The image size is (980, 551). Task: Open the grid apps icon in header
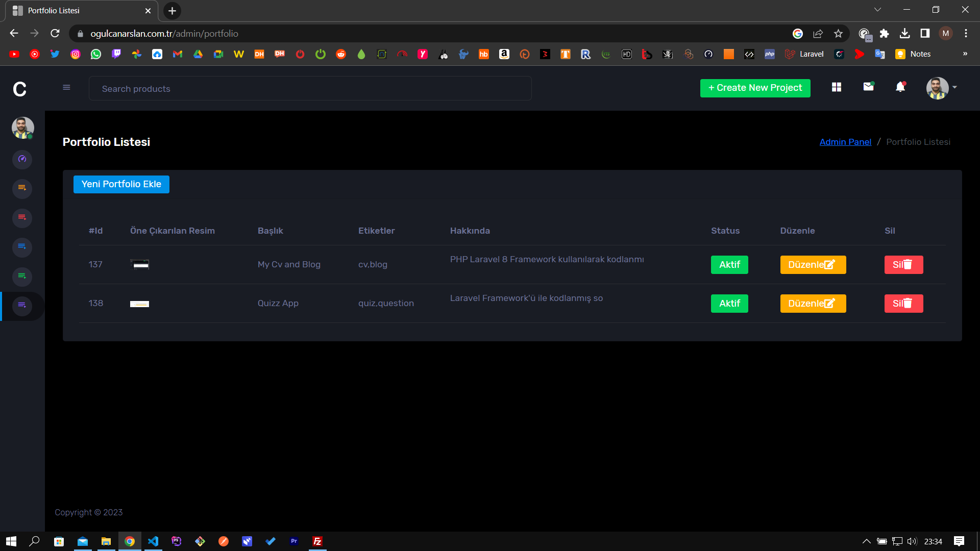pos(836,87)
